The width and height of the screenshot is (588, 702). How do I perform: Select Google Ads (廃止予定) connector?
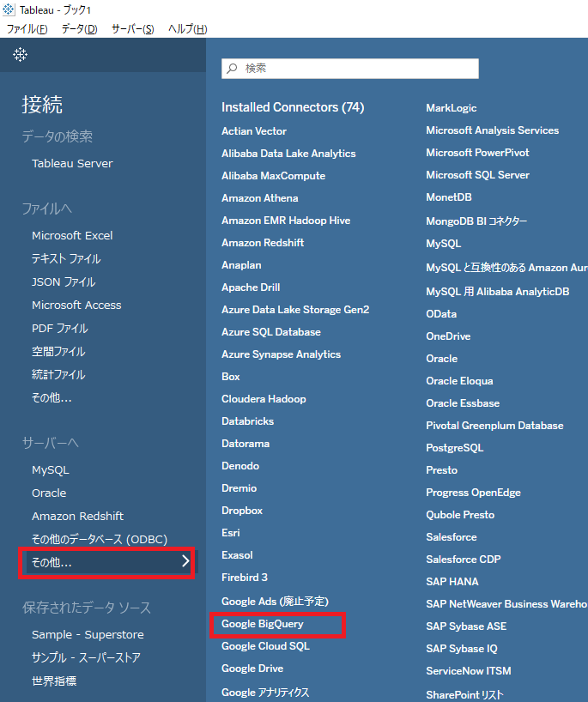pos(275,602)
